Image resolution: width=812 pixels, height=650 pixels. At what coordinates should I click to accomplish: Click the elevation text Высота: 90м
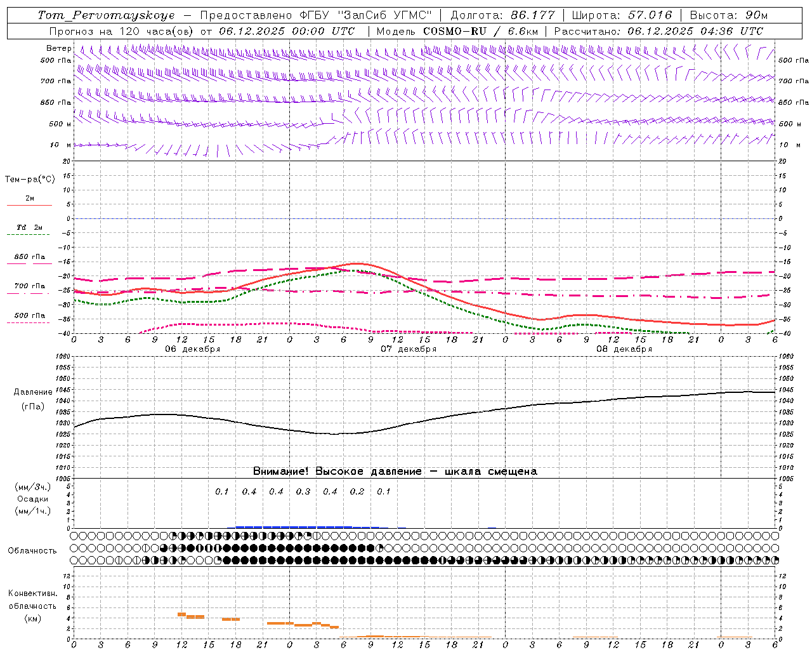(728, 15)
